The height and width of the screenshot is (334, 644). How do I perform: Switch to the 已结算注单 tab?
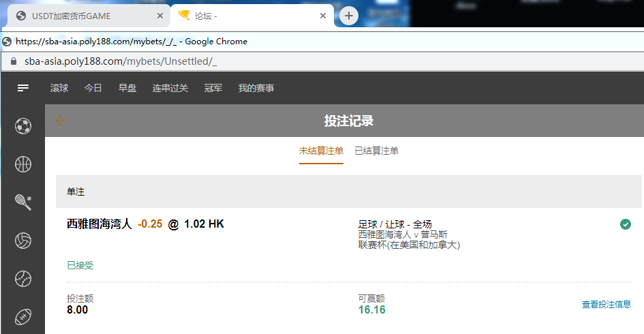coord(376,151)
